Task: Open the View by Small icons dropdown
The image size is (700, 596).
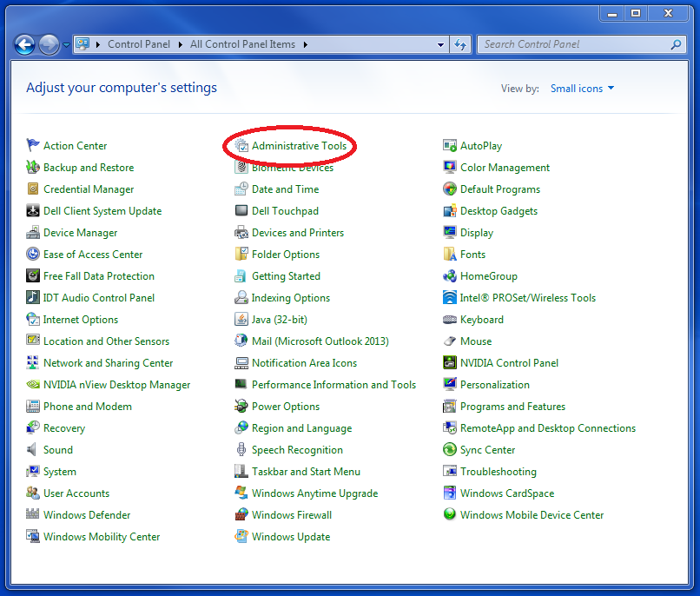Action: coord(582,89)
